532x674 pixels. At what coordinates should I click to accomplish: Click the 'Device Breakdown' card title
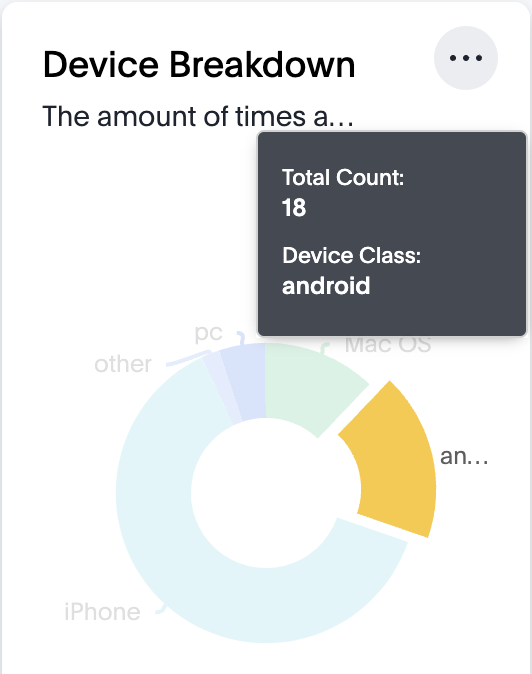pyautogui.click(x=199, y=64)
